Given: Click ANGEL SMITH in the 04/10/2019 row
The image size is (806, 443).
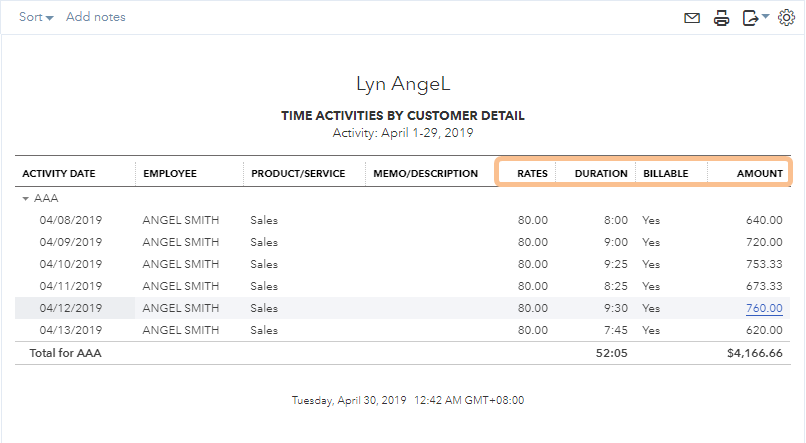Looking at the screenshot, I should tap(181, 264).
